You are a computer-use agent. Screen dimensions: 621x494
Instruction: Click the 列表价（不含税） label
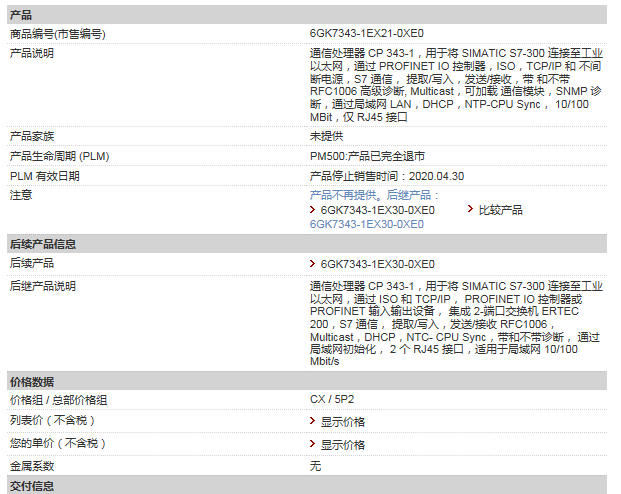click(x=53, y=420)
